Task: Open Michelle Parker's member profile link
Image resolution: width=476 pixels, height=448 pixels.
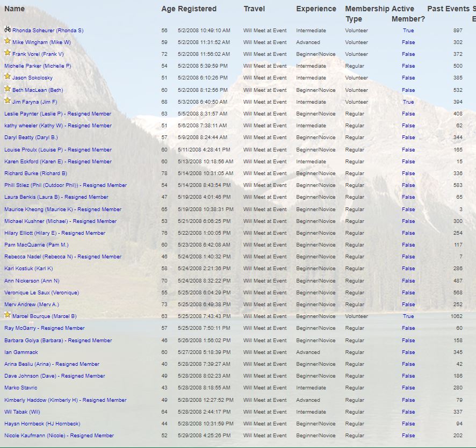Action: click(x=38, y=66)
